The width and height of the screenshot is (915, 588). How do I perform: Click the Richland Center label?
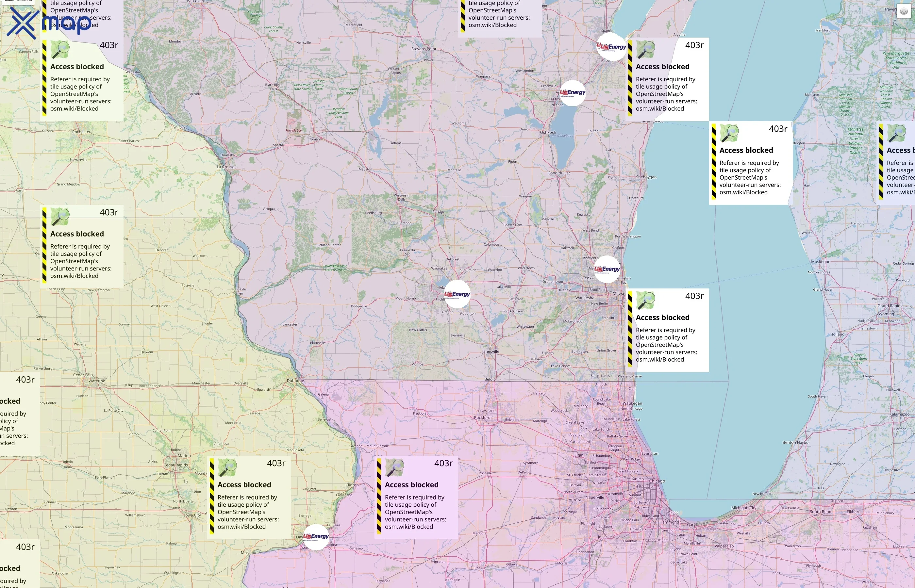tap(328, 245)
